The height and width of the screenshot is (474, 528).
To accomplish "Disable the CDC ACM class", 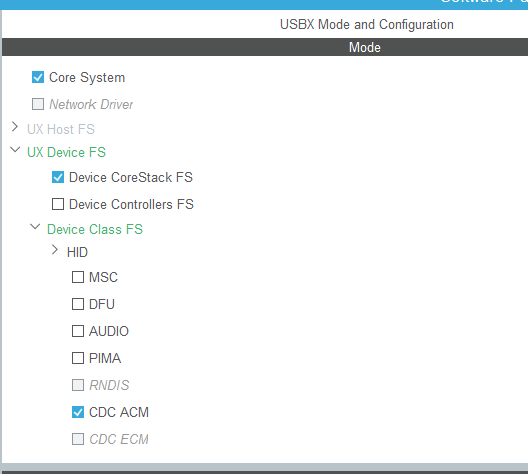I will [78, 412].
